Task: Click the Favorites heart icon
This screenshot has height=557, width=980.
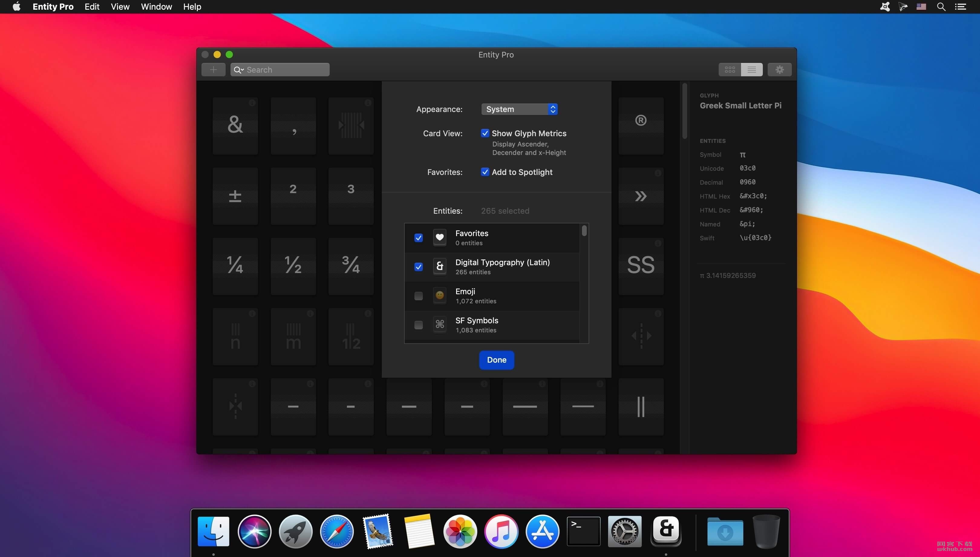Action: (x=439, y=238)
